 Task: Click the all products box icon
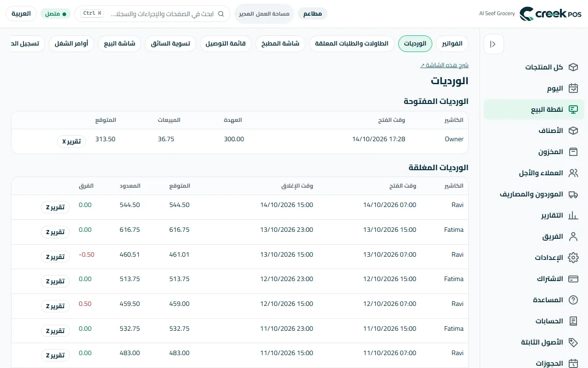(573, 67)
